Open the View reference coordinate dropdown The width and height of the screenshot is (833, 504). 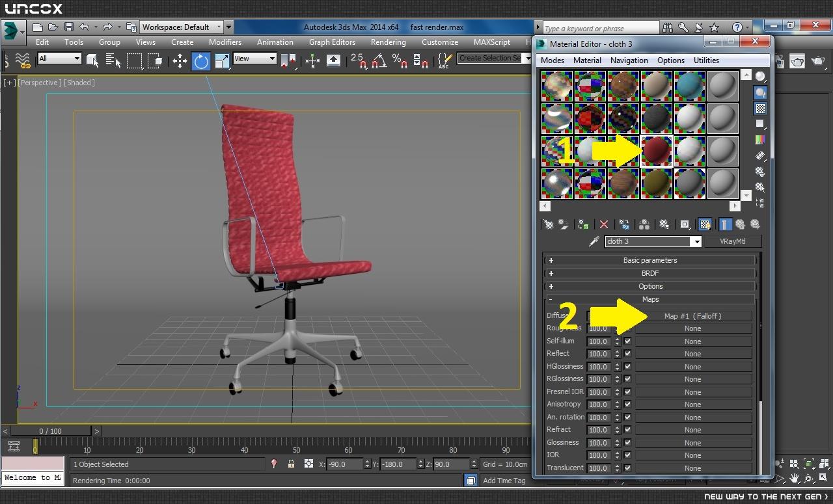click(254, 59)
